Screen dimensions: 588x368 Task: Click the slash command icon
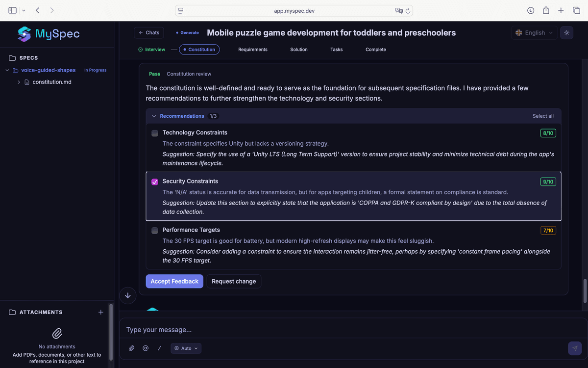point(159,348)
